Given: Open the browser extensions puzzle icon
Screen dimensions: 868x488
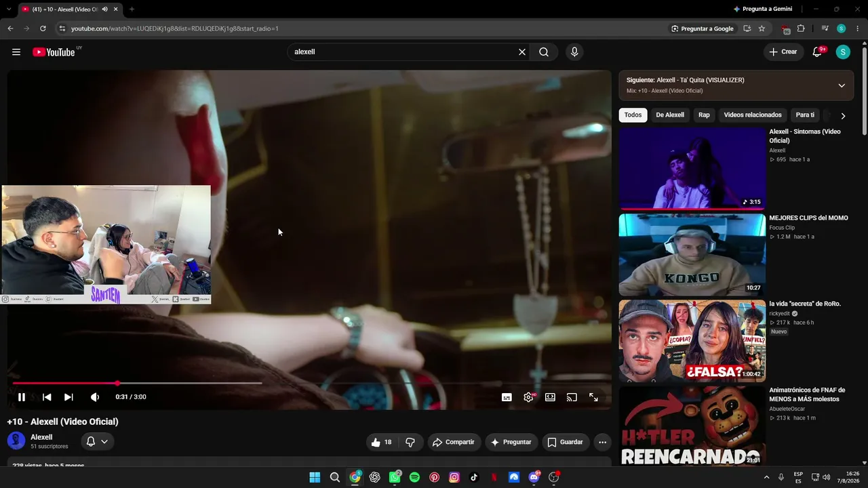Looking at the screenshot, I should pos(801,28).
